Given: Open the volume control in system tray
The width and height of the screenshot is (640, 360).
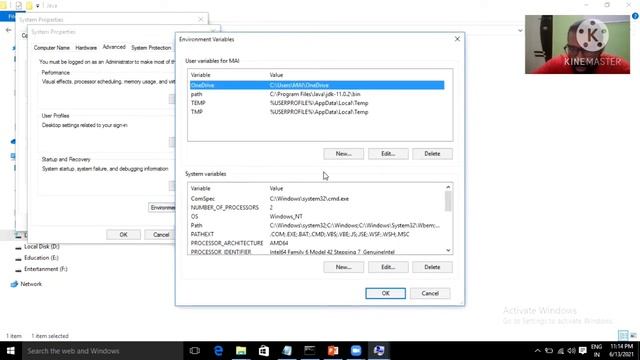Looking at the screenshot, I should 571,351.
